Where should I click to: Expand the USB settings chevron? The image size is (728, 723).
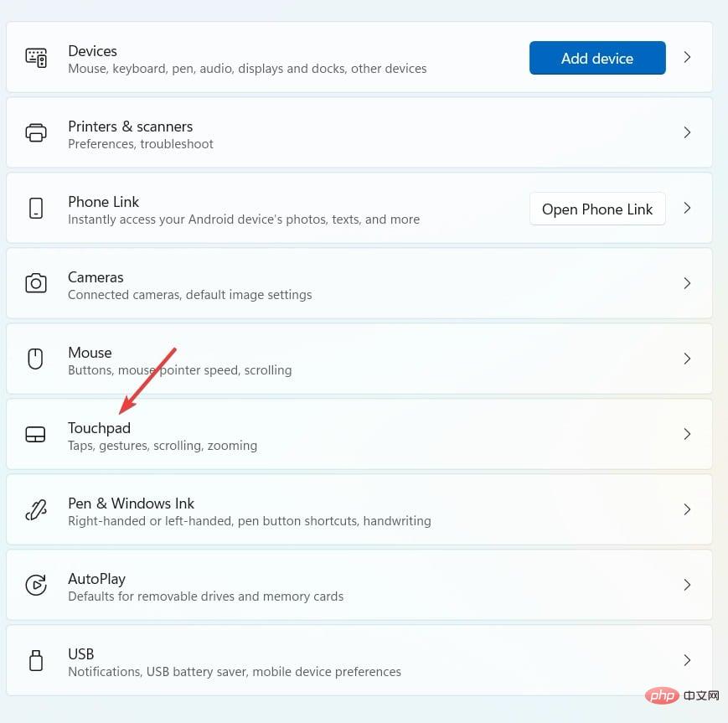[687, 660]
